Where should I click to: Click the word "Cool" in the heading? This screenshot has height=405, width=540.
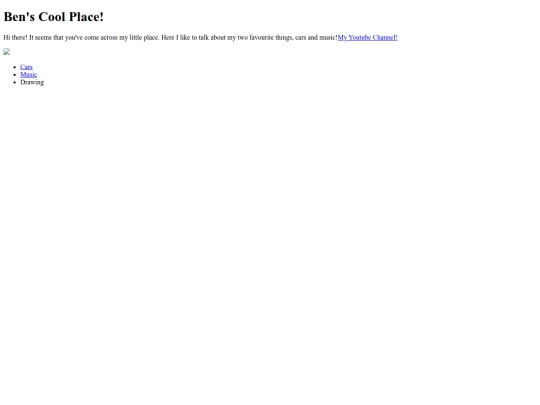click(x=52, y=17)
